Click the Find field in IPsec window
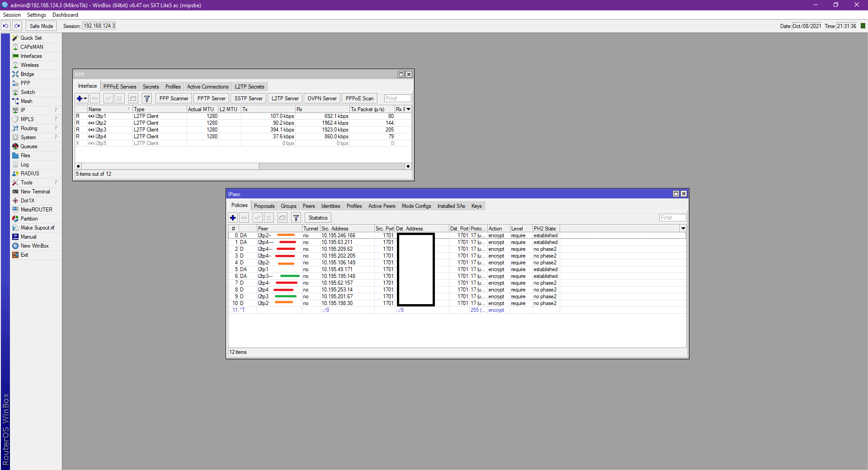 (672, 218)
